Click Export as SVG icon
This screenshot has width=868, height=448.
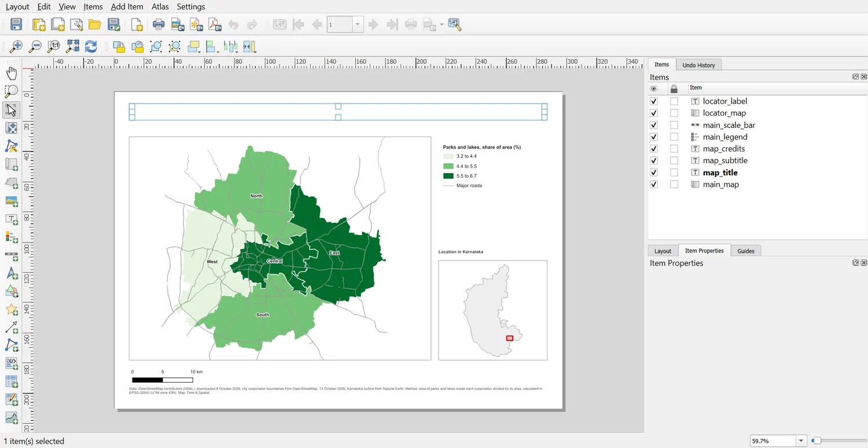point(196,24)
